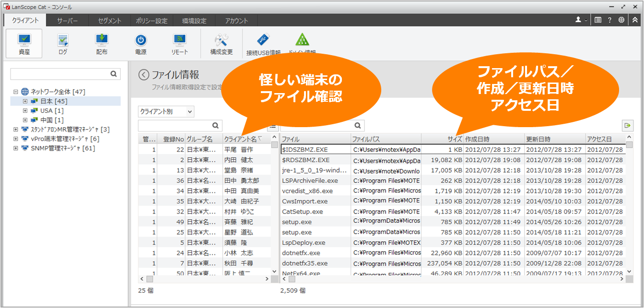Viewport: 644px width, 308px height.
Task: Select file vcredist_x86.exe
Action: tap(307, 191)
